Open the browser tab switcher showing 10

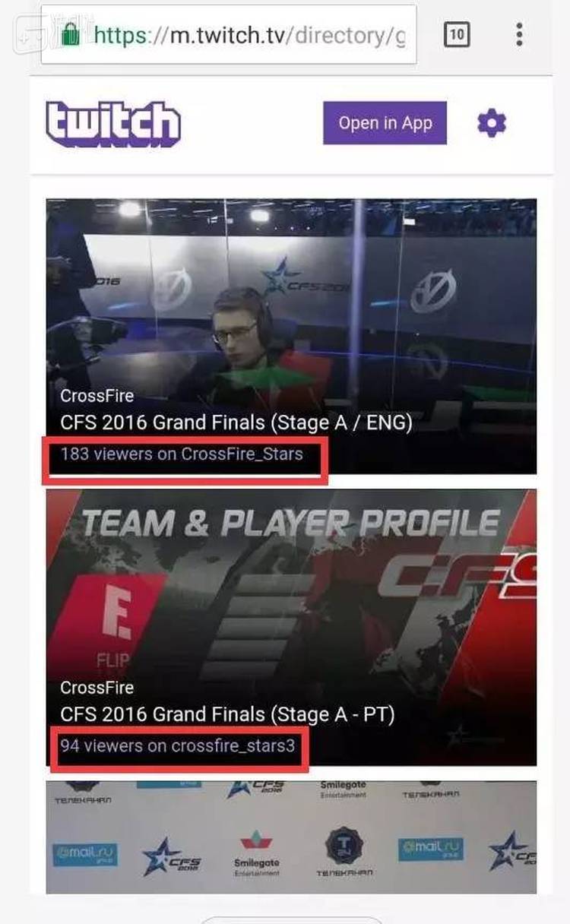(457, 34)
